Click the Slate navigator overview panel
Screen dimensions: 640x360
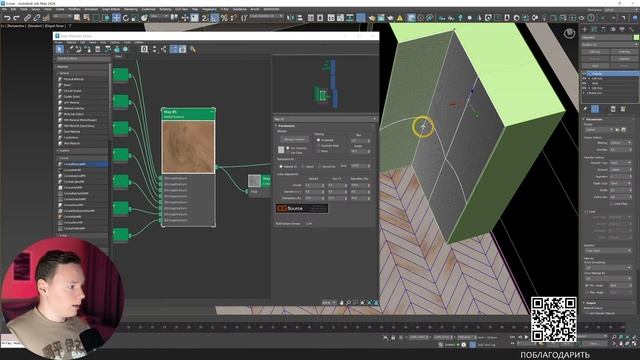[325, 84]
